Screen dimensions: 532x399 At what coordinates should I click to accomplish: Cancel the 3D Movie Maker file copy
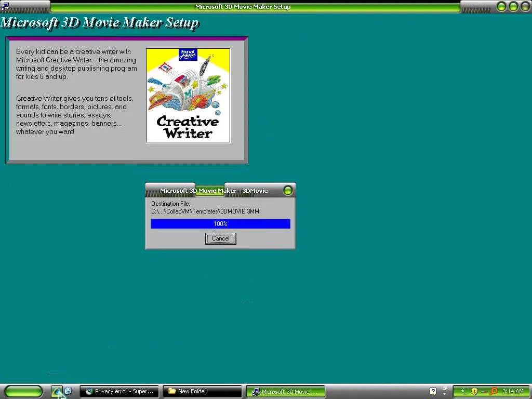pos(220,238)
